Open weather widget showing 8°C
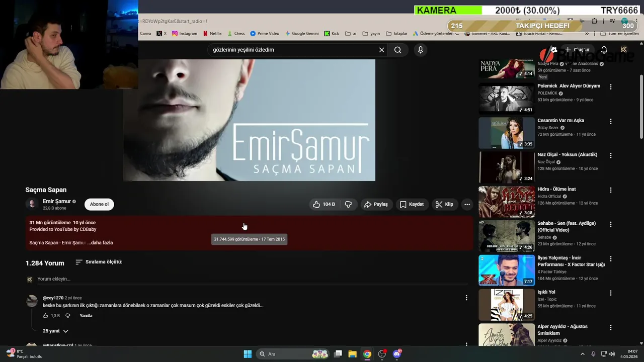 click(24, 353)
